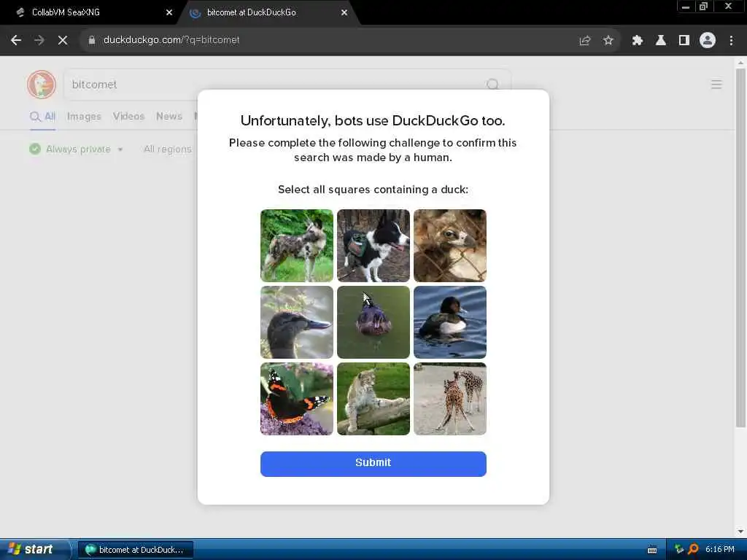Select the lynx on log image
Viewport: 747px width, 560px height.
click(x=373, y=399)
